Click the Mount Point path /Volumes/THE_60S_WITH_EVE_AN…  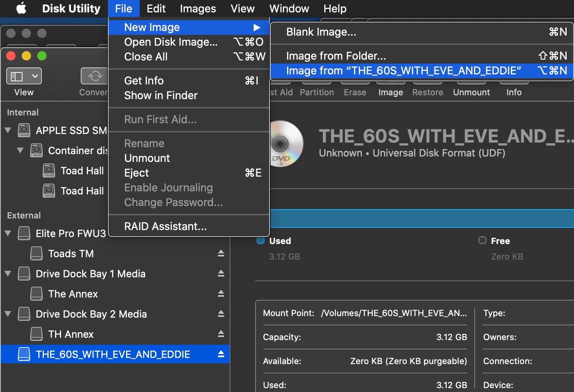(x=394, y=313)
